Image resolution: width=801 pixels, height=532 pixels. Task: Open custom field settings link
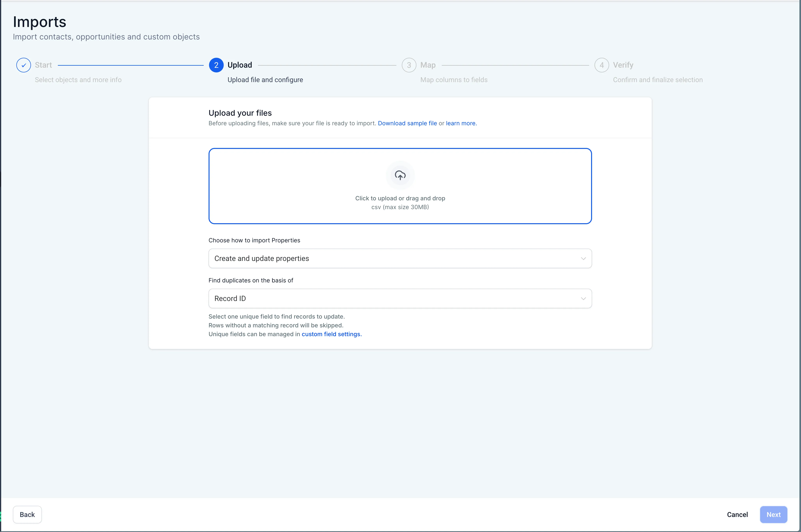(332, 334)
